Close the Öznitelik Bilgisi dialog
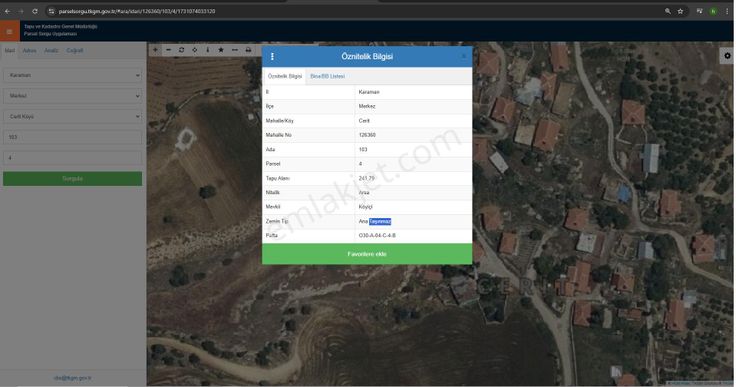Viewport: 736px width, 387px height. 464,57
